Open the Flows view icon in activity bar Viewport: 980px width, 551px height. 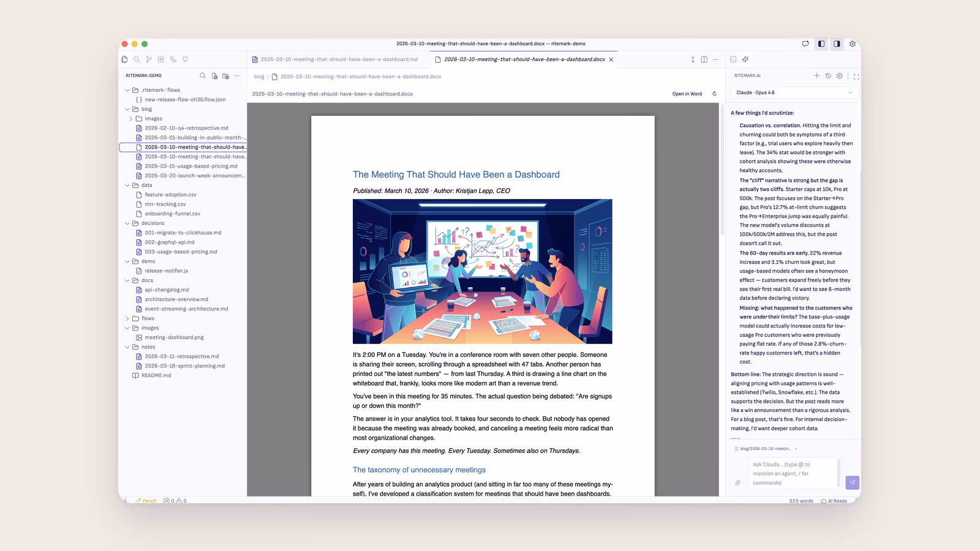click(173, 59)
